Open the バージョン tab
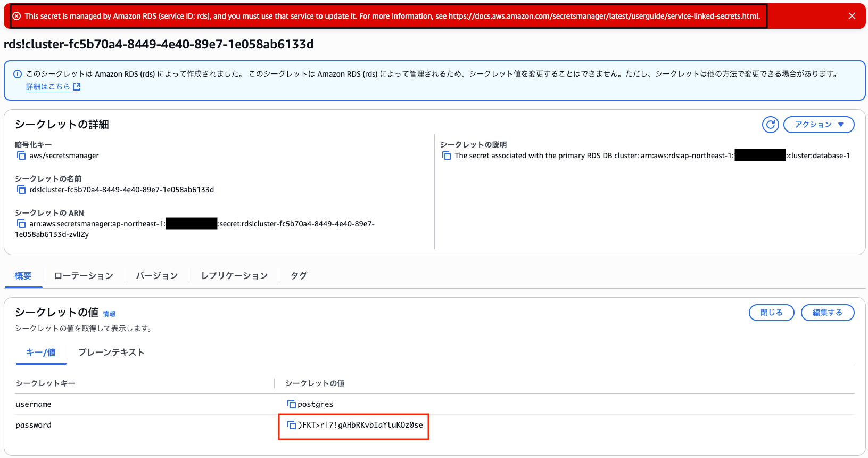Image resolution: width=868 pixels, height=458 pixels. click(x=156, y=276)
